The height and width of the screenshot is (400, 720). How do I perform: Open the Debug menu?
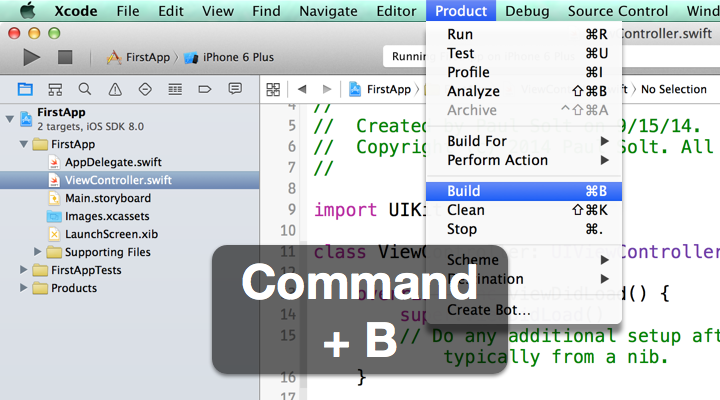tap(527, 11)
